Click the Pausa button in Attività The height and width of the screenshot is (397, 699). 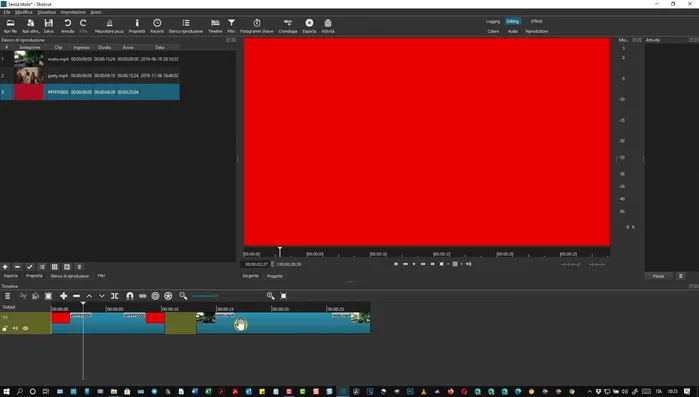[x=658, y=276]
